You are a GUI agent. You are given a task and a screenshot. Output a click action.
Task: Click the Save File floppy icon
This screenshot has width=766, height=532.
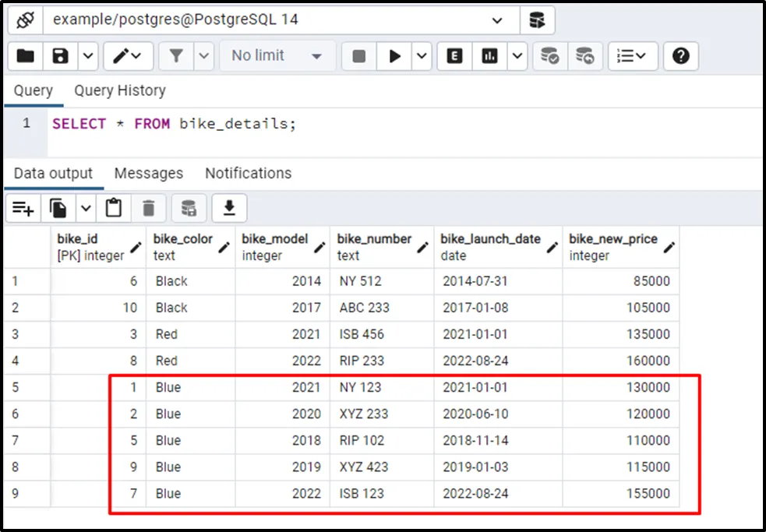coord(60,56)
